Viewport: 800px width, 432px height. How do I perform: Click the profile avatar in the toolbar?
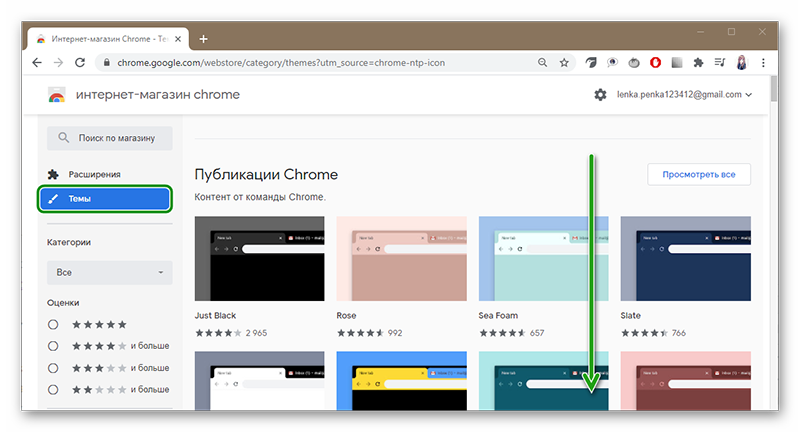(741, 63)
